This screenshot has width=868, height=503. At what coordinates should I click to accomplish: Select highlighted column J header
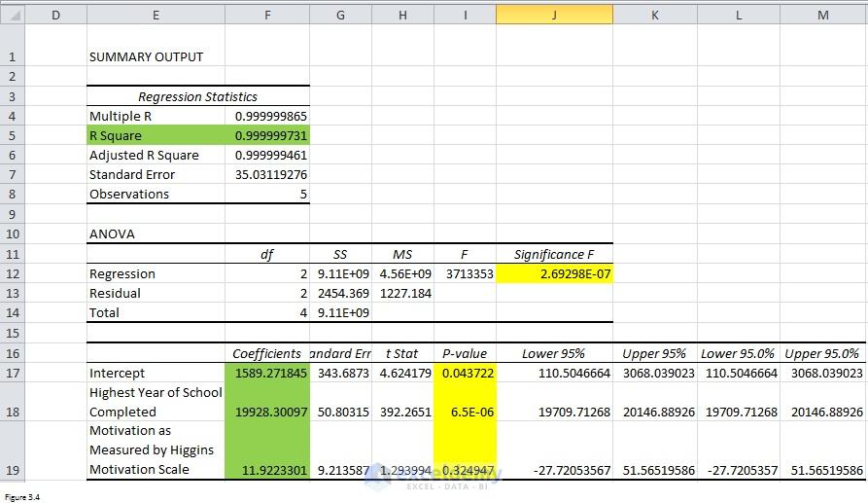coord(555,15)
